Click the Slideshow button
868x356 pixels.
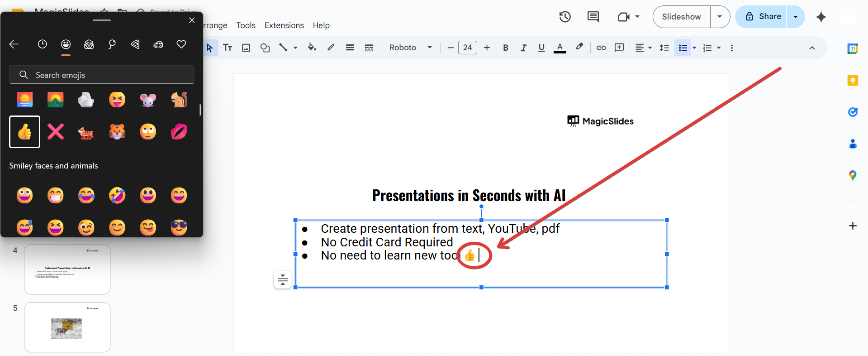pos(681,17)
